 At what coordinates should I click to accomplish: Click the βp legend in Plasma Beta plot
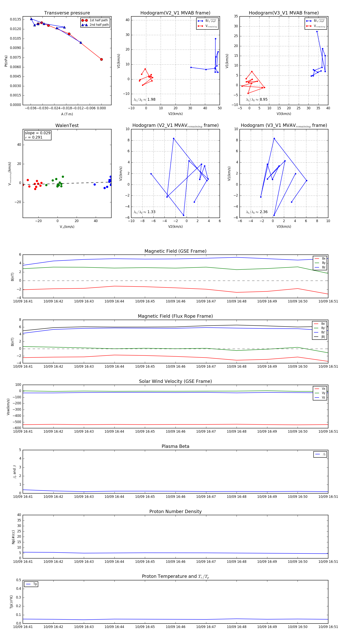click(x=320, y=454)
